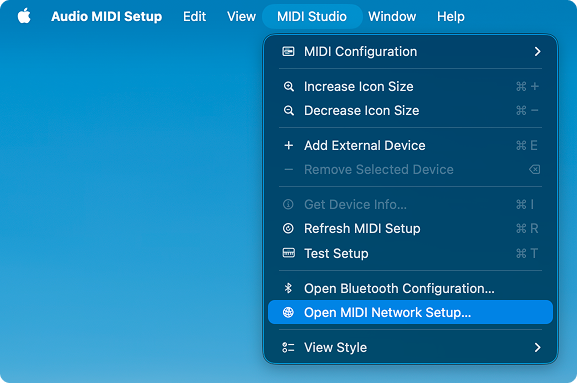This screenshot has width=577, height=383.
Task: Open the View menu
Action: coord(241,17)
